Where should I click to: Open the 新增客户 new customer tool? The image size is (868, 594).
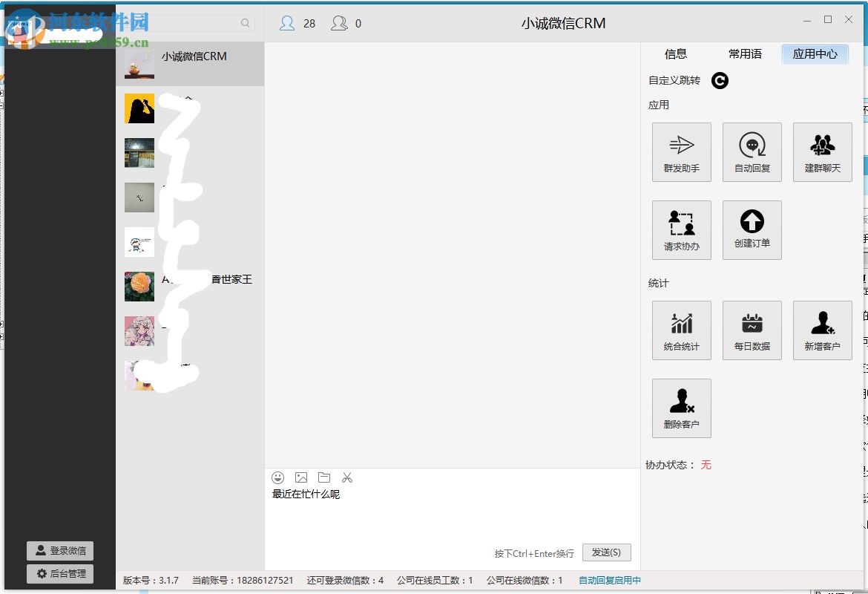pyautogui.click(x=821, y=330)
